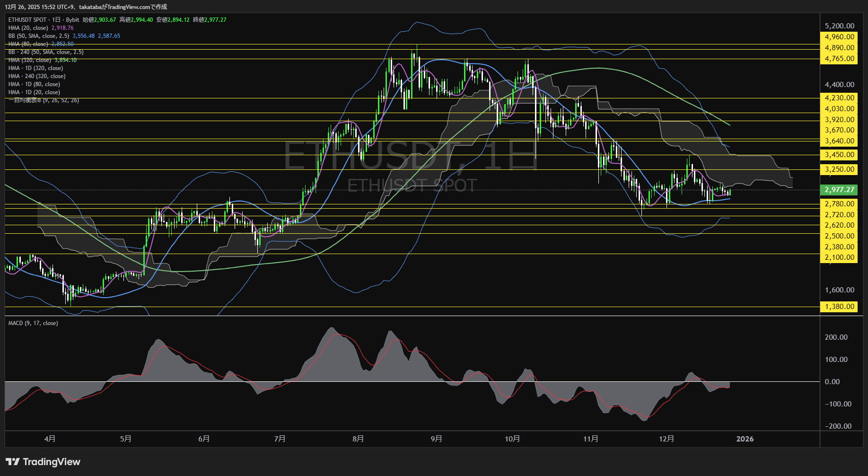The image size is (868, 476).
Task: Click the TradingView logo icon
Action: tap(13, 462)
